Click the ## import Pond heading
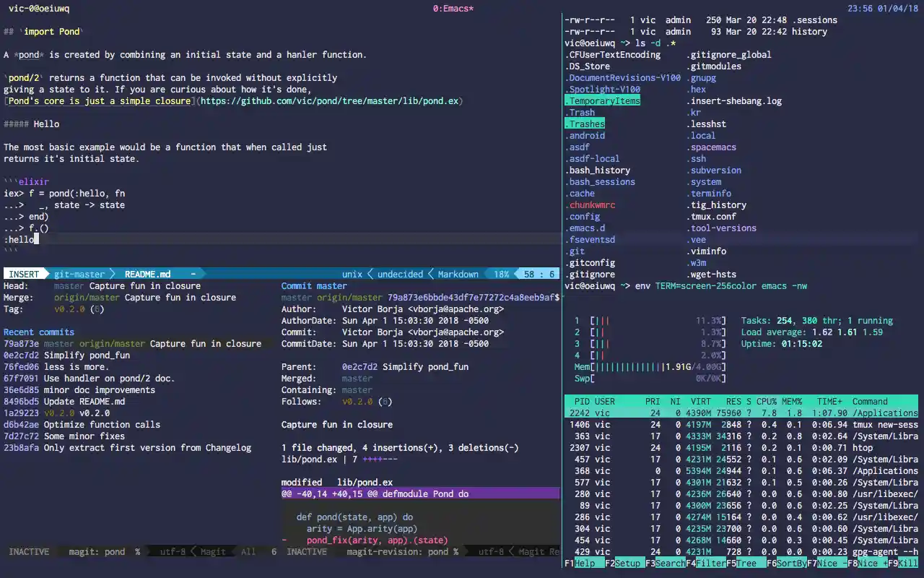 pyautogui.click(x=43, y=31)
